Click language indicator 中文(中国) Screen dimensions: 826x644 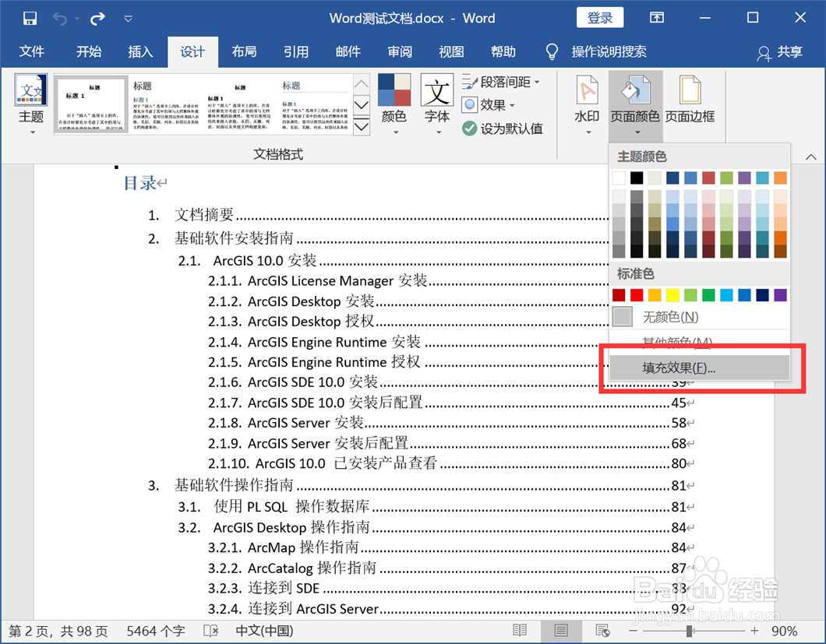coord(264,631)
